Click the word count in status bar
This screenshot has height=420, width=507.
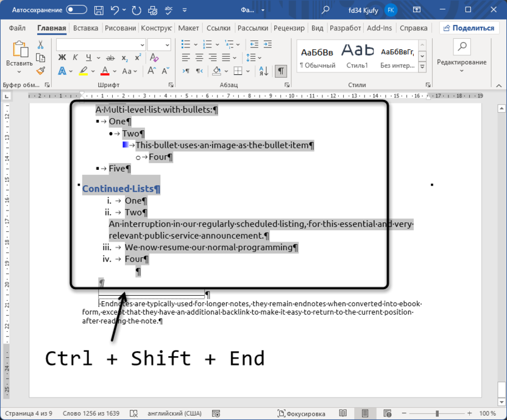pyautogui.click(x=91, y=413)
